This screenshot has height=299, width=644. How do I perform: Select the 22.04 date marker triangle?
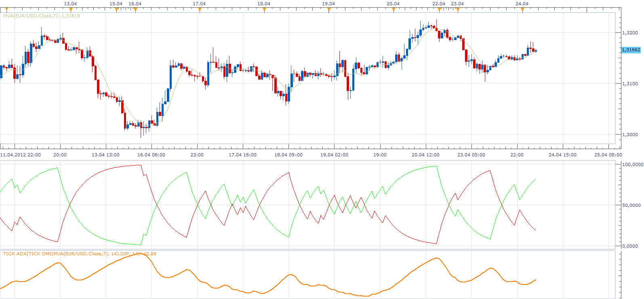pos(439,10)
